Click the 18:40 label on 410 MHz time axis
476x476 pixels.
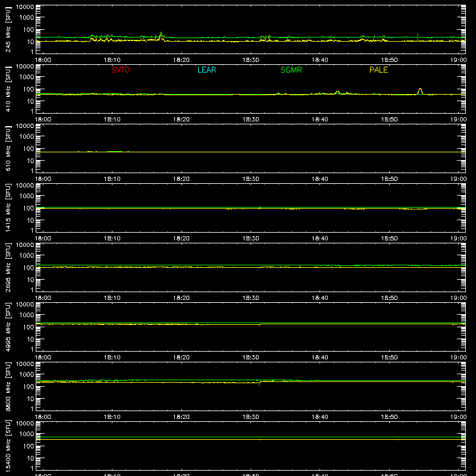tap(320, 120)
